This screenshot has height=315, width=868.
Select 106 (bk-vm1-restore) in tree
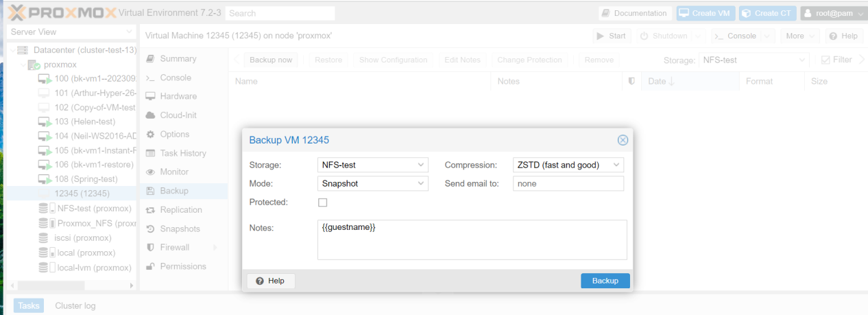(72, 165)
